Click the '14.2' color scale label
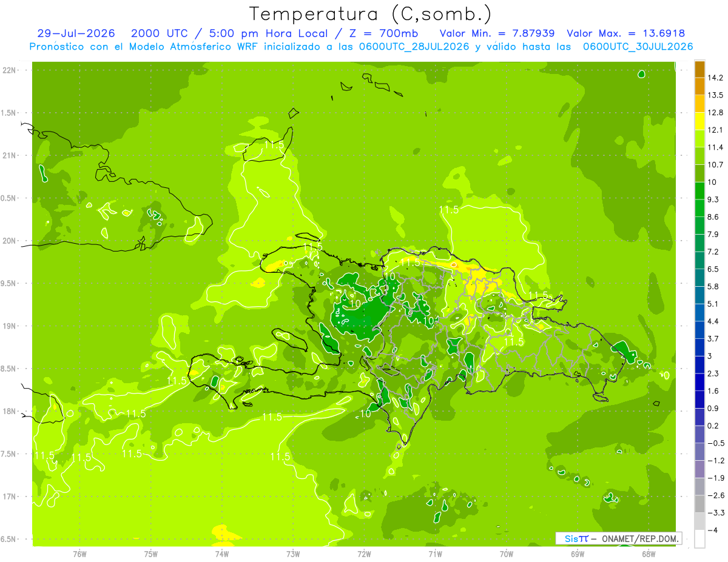Image resolution: width=728 pixels, height=562 pixels. click(715, 78)
